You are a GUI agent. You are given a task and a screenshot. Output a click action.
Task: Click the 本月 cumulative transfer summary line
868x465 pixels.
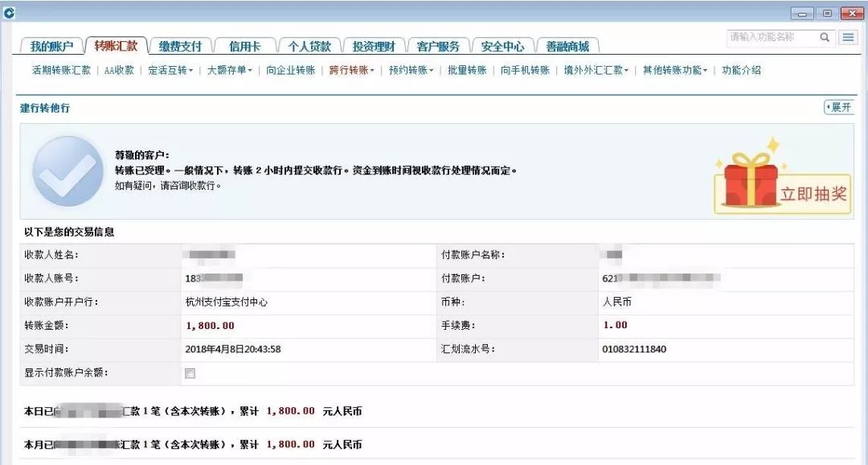[193, 445]
